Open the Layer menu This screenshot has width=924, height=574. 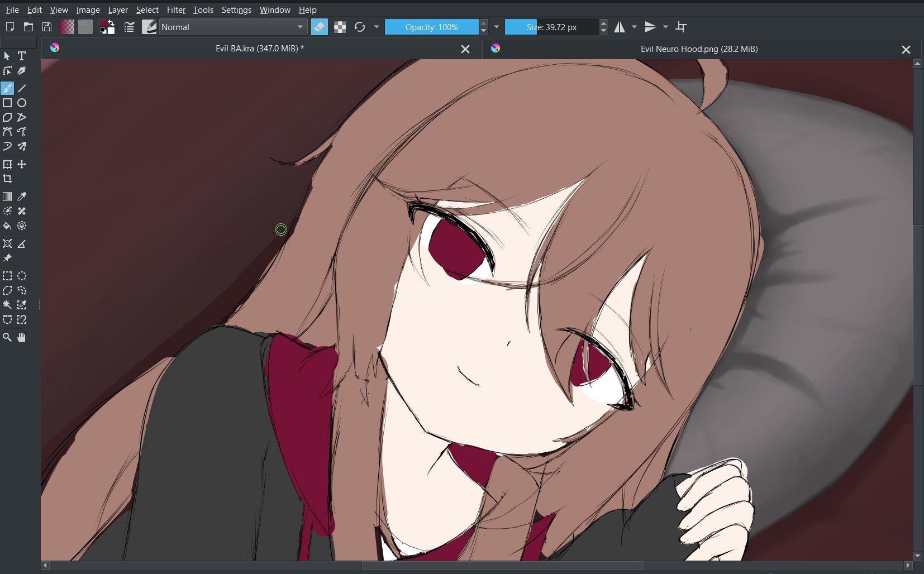click(118, 9)
